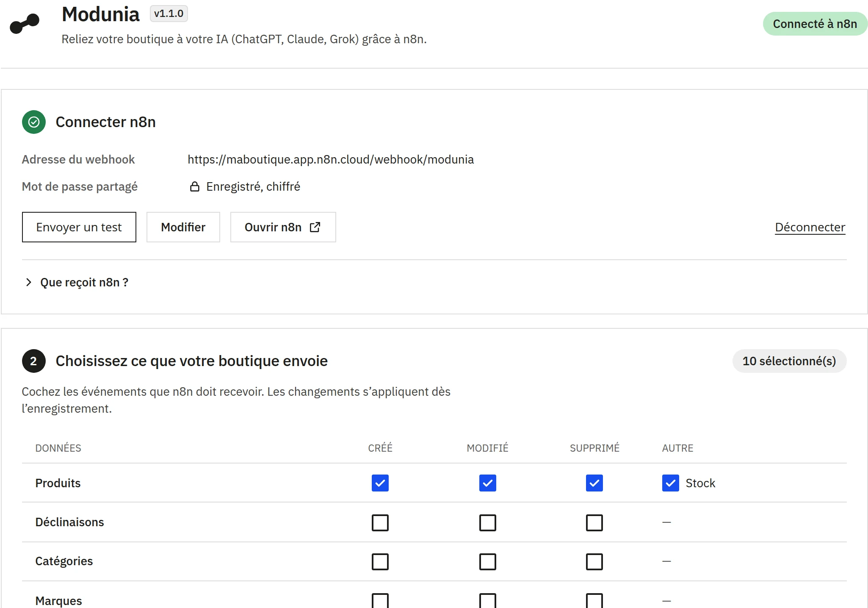Check Catégories Supprimé checkbox
868x608 pixels.
pyautogui.click(x=594, y=561)
